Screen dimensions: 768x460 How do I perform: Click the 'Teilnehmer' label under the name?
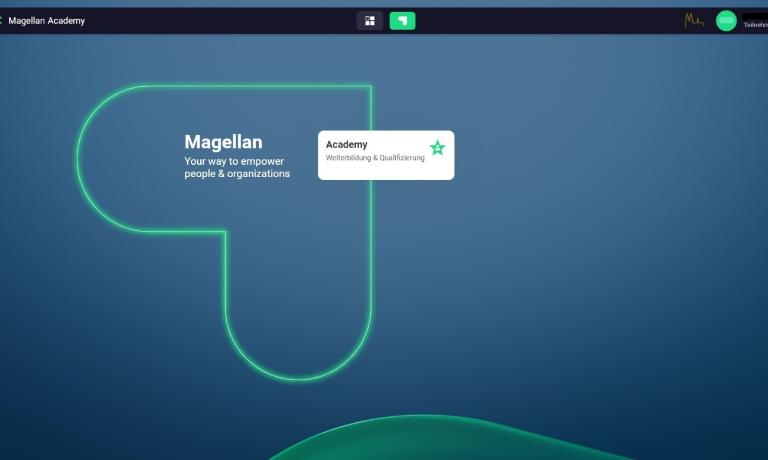tap(756, 25)
